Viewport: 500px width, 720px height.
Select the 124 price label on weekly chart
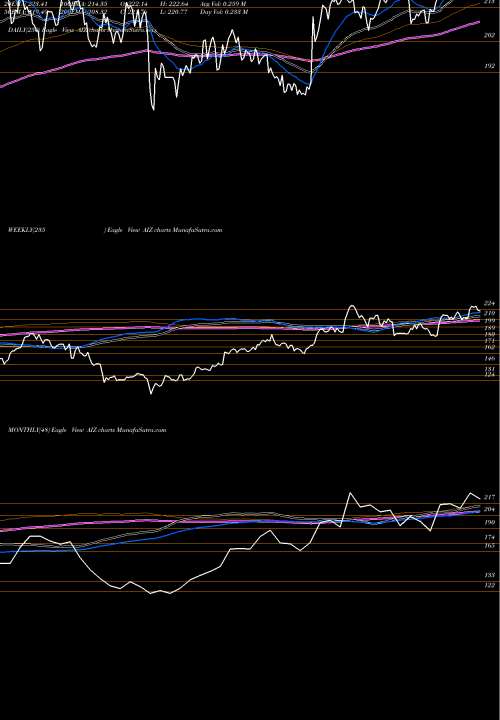(489, 375)
